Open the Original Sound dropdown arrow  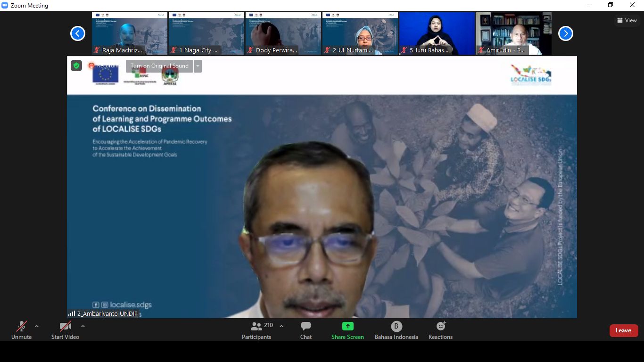198,66
